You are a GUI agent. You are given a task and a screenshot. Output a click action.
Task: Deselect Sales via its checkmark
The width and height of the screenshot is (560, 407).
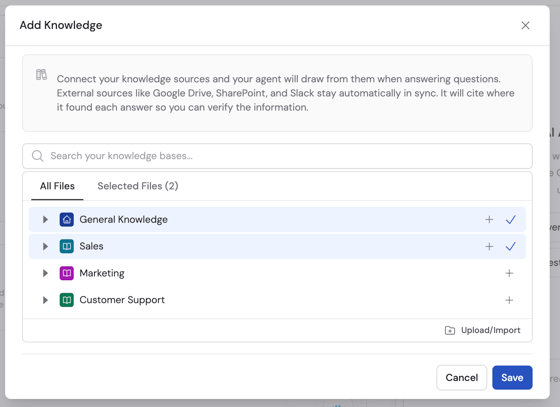(x=511, y=246)
